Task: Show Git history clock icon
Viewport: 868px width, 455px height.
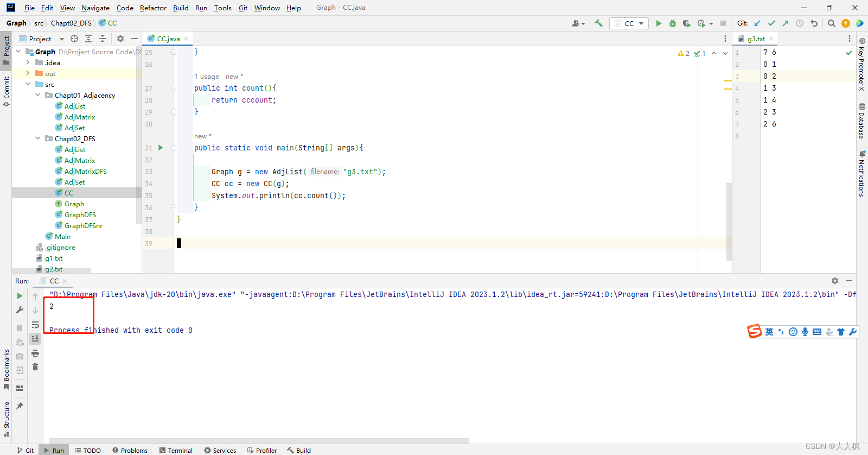Action: [x=800, y=23]
